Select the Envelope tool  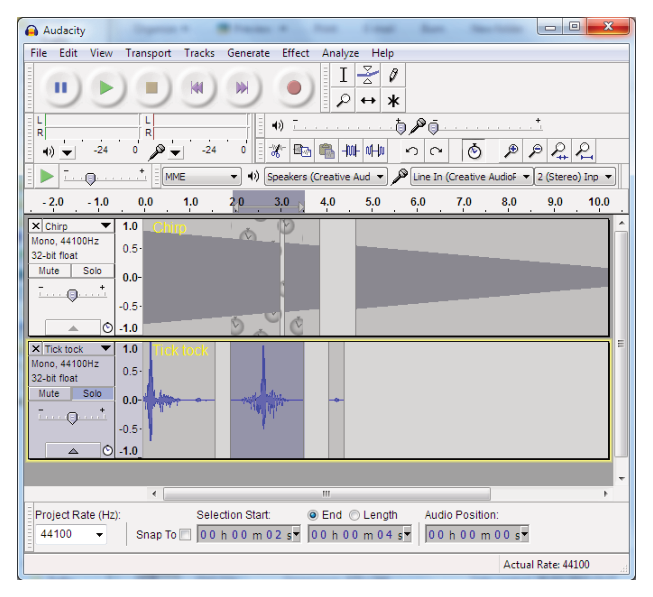(368, 75)
